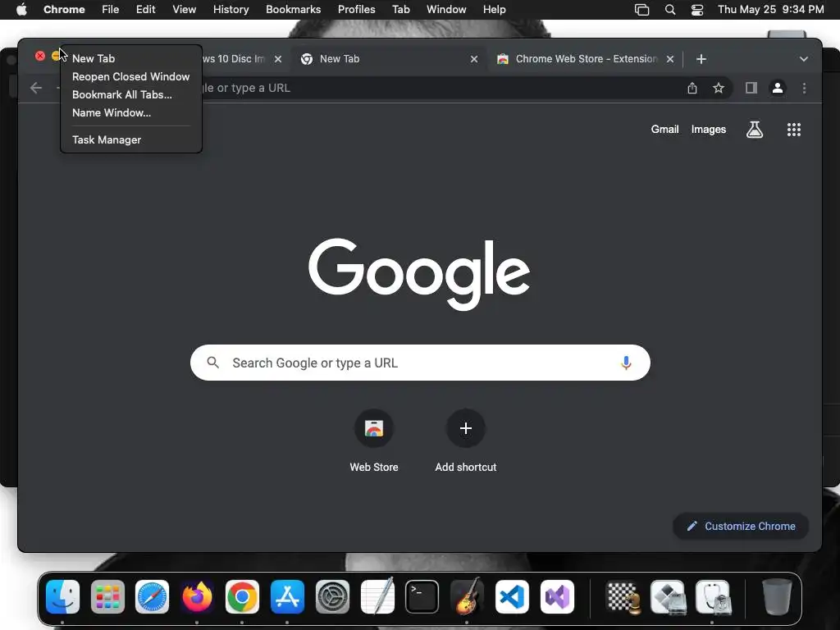Open the Edit menu
This screenshot has height=630, width=840.
145,10
